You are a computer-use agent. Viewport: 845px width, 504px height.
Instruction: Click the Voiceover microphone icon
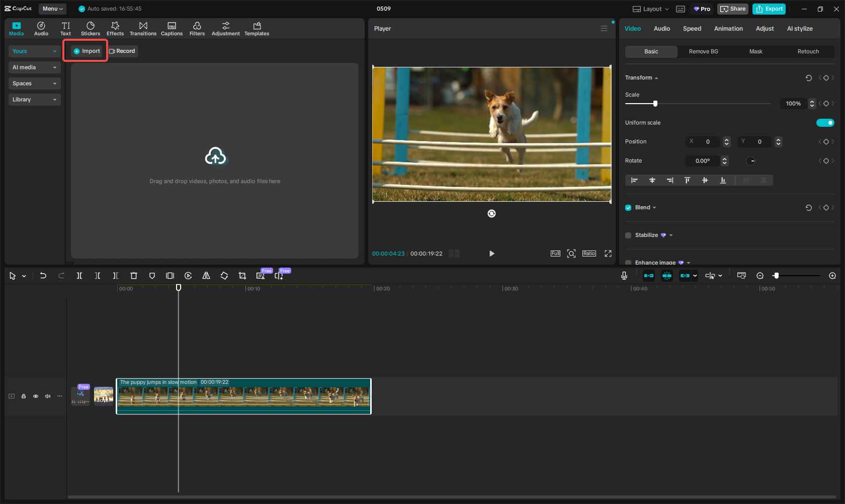coord(624,276)
